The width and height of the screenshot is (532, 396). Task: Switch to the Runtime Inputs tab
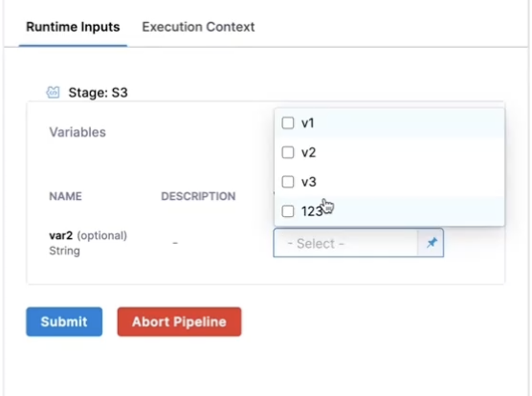(73, 27)
